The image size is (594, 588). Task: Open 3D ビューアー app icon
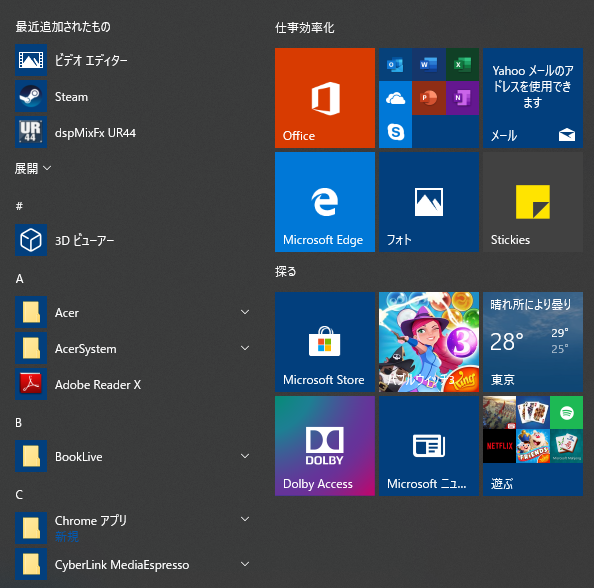click(31, 240)
